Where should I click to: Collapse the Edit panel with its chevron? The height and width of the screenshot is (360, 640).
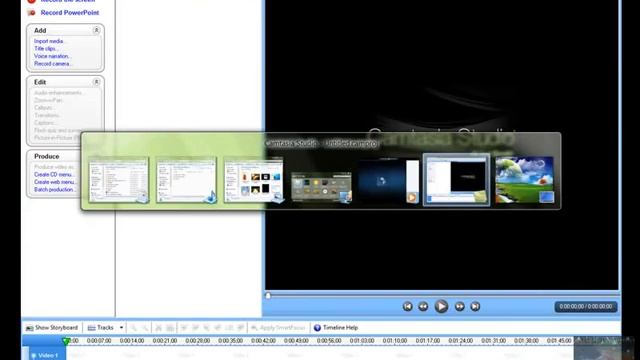click(96, 82)
